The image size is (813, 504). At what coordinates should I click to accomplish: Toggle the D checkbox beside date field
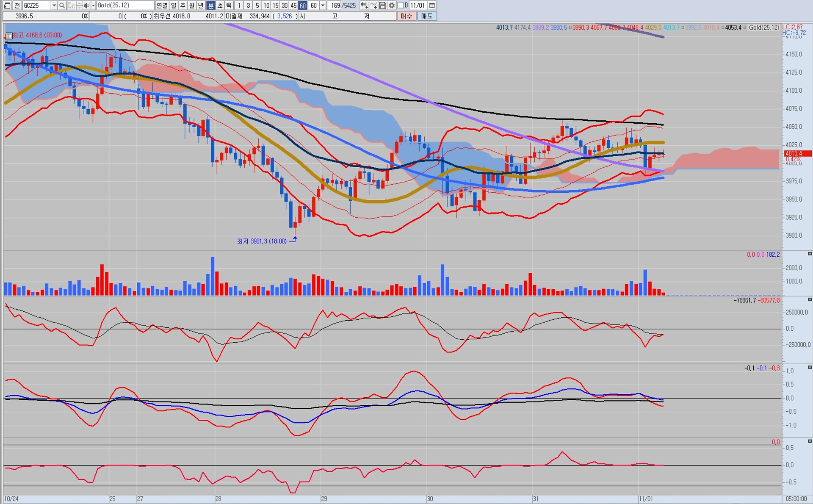(x=401, y=6)
